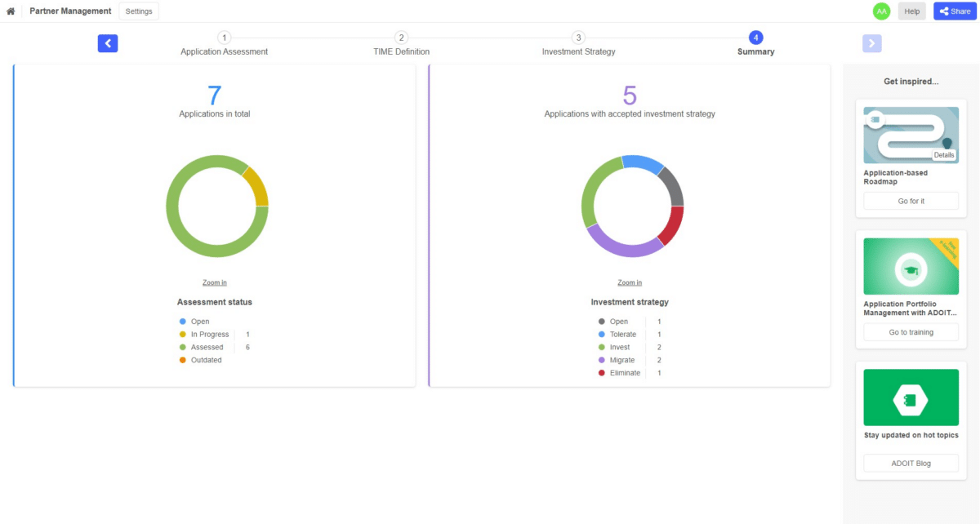Click the green user avatar
The height and width of the screenshot is (524, 980).
[x=882, y=11]
